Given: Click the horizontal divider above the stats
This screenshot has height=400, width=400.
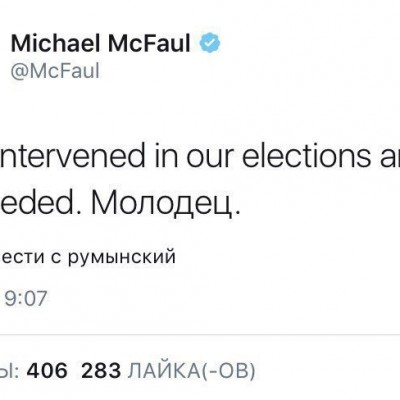Looking at the screenshot, I should pos(200,334).
